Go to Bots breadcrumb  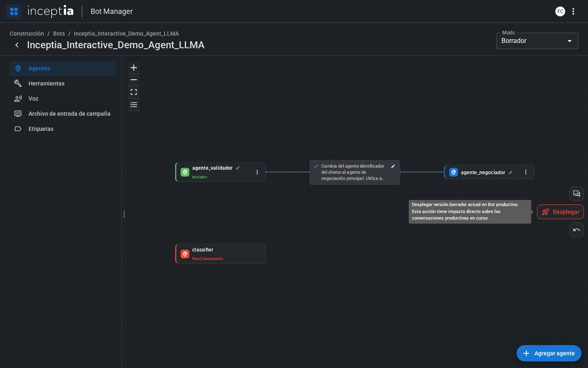point(59,34)
